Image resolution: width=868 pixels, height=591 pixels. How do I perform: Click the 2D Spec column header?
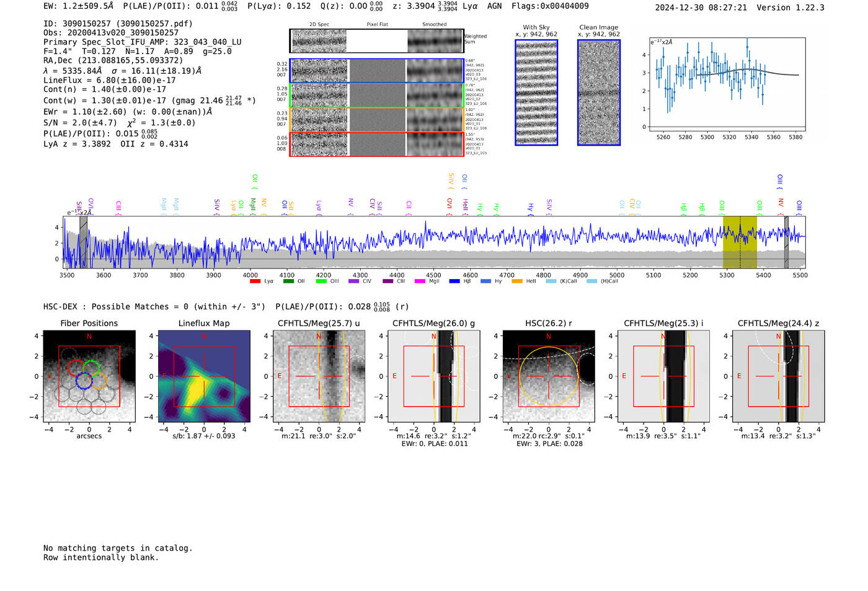coord(319,25)
